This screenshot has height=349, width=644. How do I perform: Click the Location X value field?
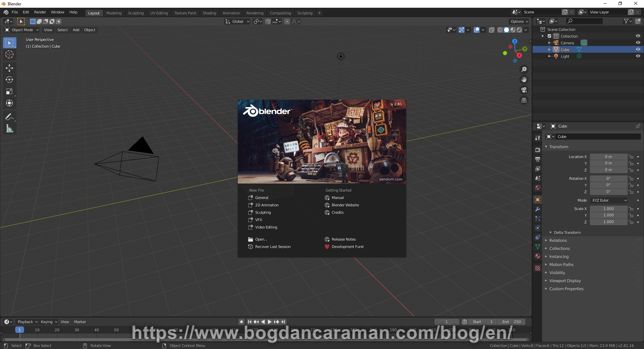tap(608, 157)
